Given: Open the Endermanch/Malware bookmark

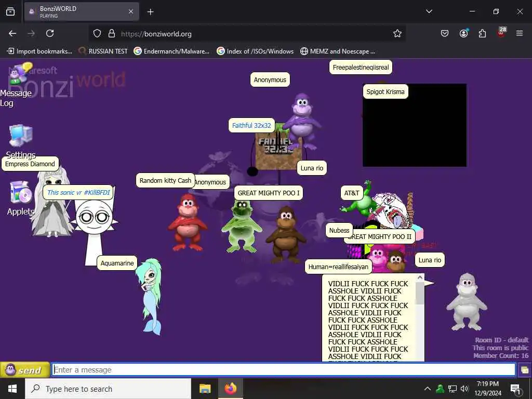Looking at the screenshot, I should click(171, 51).
